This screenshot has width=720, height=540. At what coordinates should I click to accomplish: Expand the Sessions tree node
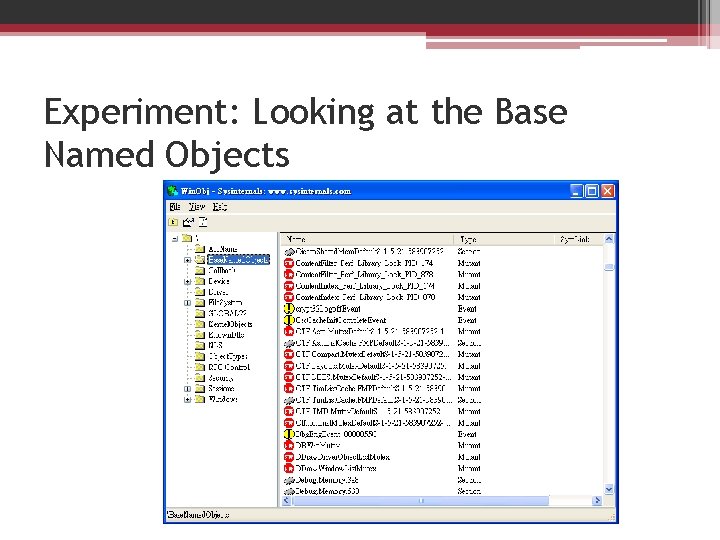(x=187, y=388)
